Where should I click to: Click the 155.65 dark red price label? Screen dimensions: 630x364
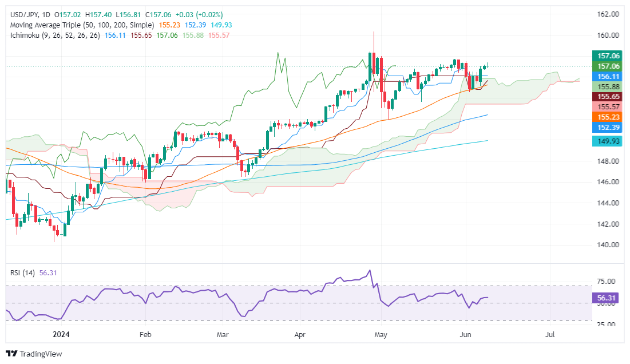click(607, 96)
